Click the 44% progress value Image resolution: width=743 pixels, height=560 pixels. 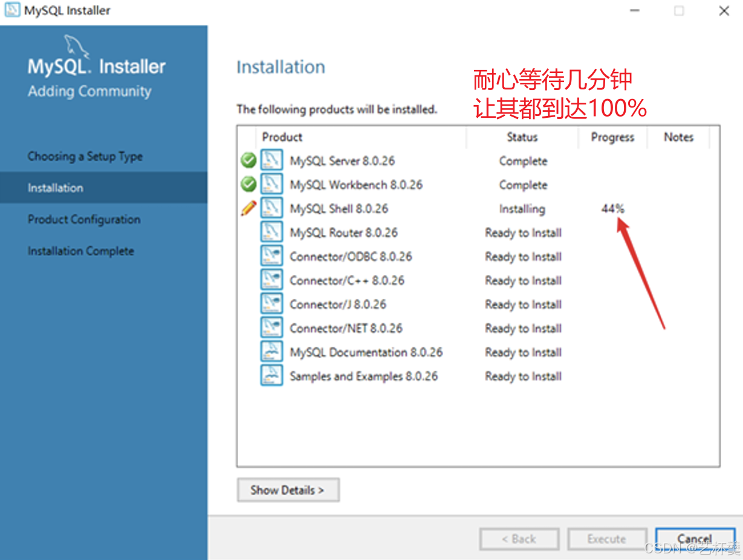[x=612, y=209]
